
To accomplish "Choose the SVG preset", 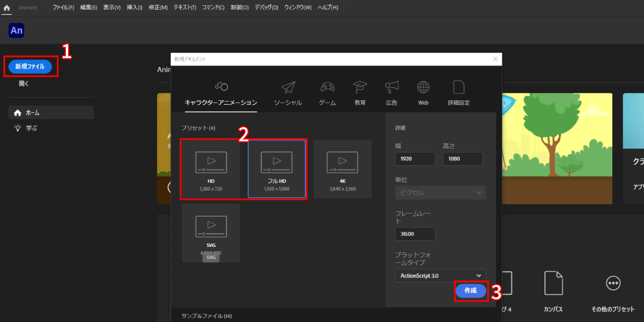I will click(211, 233).
